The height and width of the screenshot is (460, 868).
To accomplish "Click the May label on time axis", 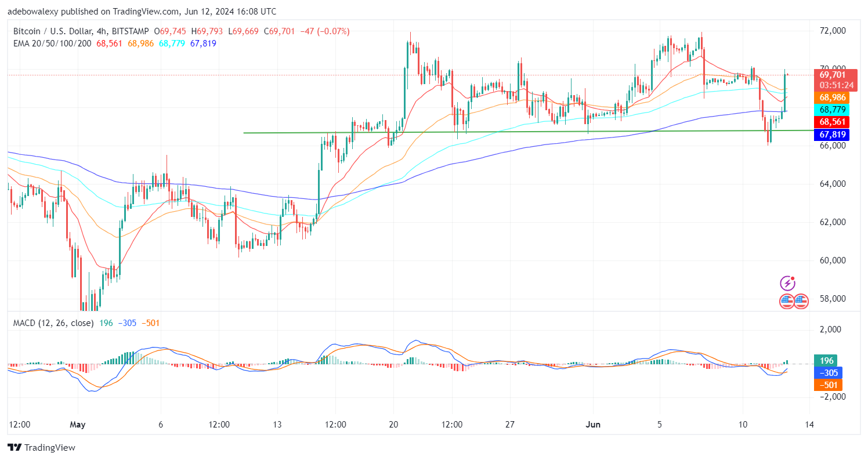I will coord(77,425).
